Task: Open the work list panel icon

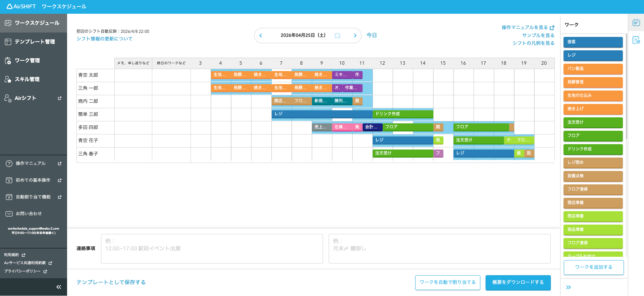Action: tap(636, 22)
